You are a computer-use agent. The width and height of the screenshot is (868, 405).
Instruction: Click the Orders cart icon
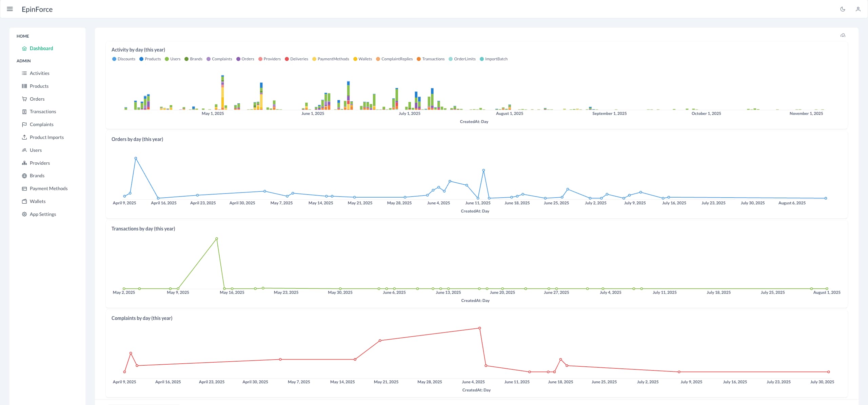pyautogui.click(x=24, y=99)
